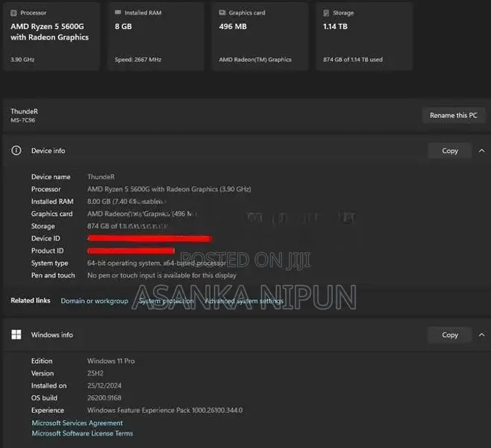This screenshot has height=448, width=491.
Task: Click the OS build 26200.9168 value
Action: pyautogui.click(x=104, y=398)
